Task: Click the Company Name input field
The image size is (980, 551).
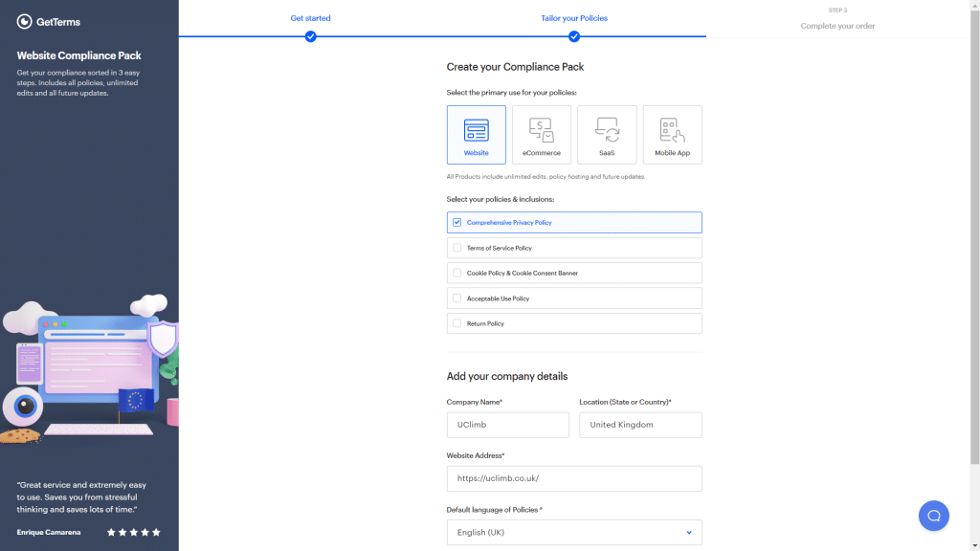Action: 507,425
